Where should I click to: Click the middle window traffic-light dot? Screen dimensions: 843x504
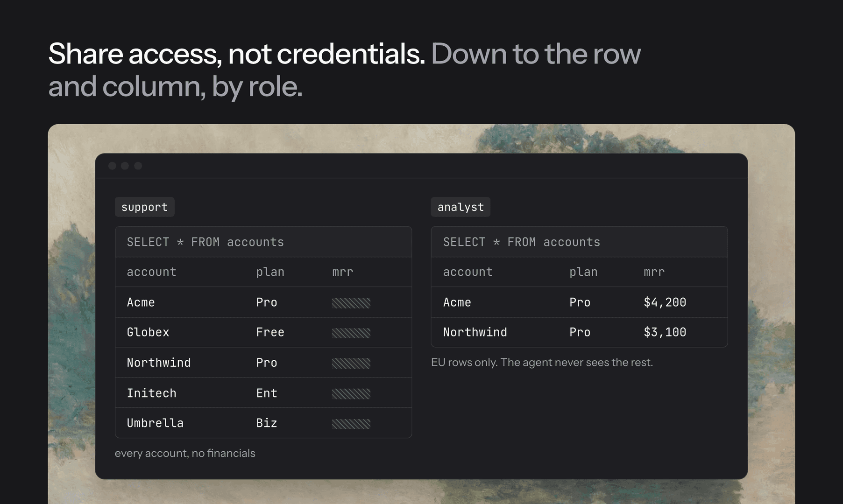[x=125, y=166]
